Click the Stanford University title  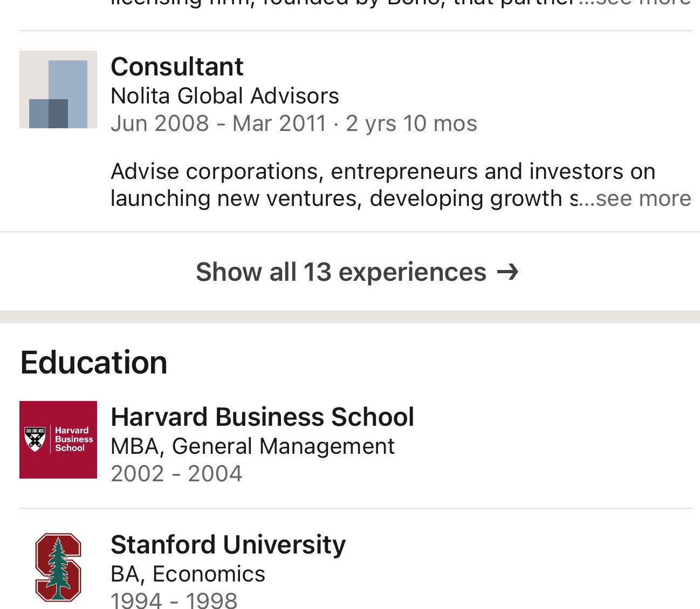228,544
